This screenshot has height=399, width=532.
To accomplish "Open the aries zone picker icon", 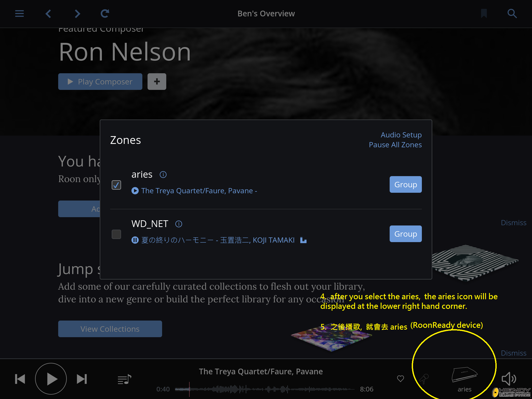I will click(x=464, y=375).
